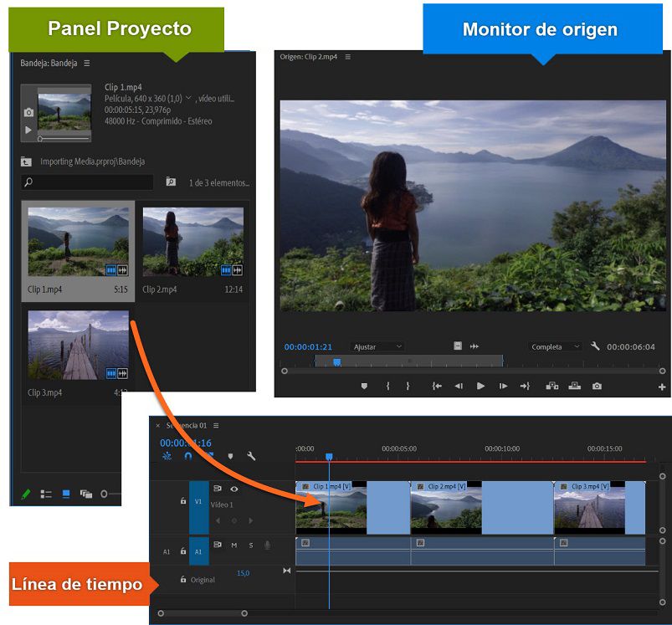Go to In point in the Source Monitor
This screenshot has height=625, width=672.
coord(437,386)
